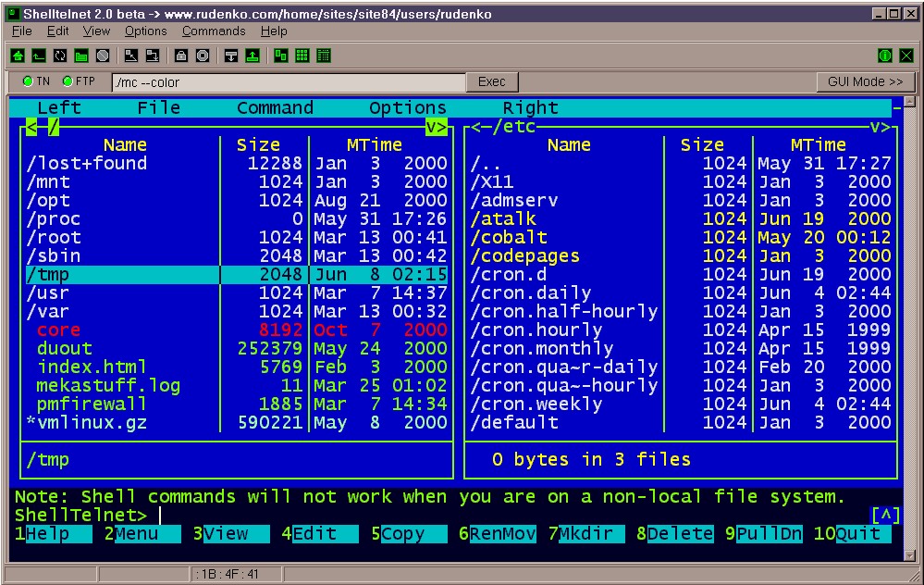Click the 3View function key button
The height and width of the screenshot is (585, 924).
(231, 534)
